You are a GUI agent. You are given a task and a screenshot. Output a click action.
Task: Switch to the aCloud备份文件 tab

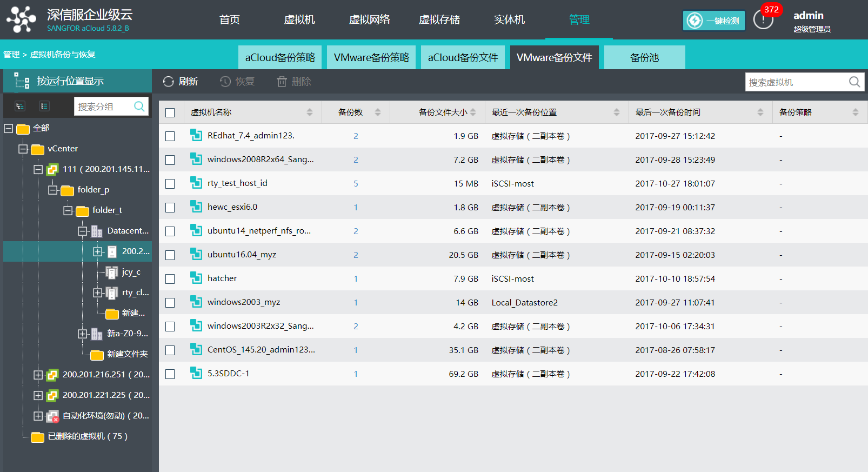463,57
